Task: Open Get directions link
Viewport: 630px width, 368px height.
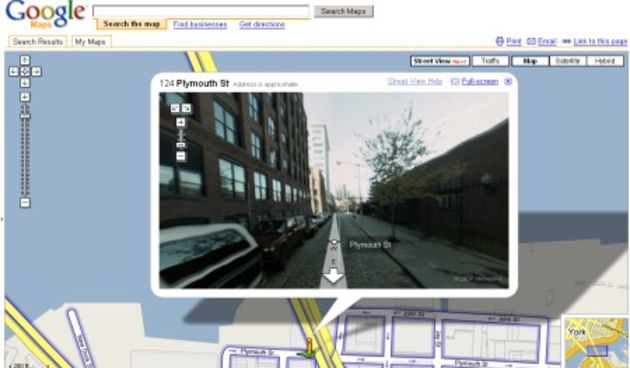Action: coord(262,25)
